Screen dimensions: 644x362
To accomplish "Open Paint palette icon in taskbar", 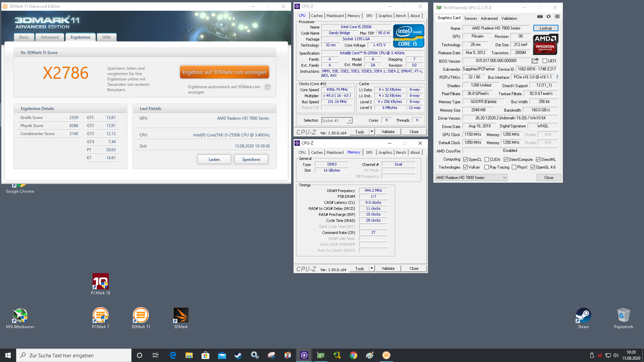I will click(370, 355).
